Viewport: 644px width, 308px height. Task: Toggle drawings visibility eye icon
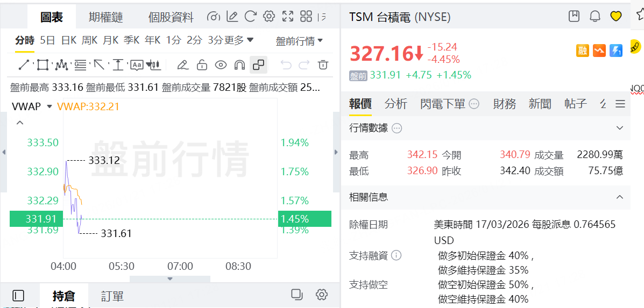point(221,65)
